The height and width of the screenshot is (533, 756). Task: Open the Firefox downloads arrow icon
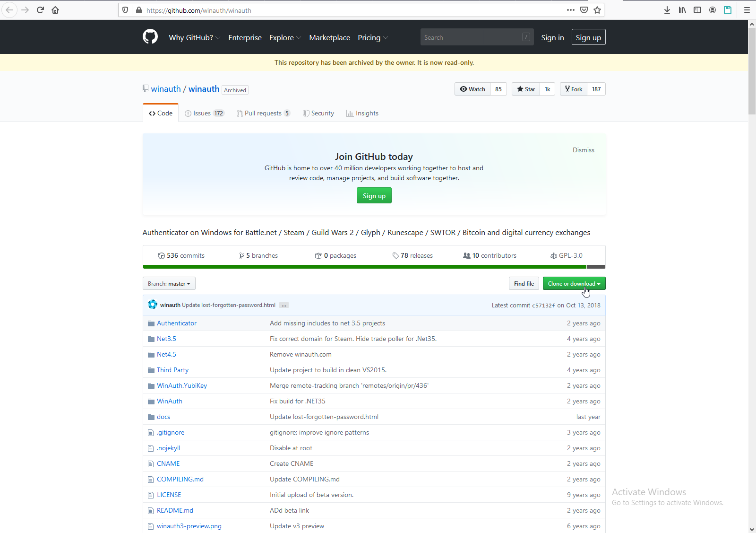(667, 10)
